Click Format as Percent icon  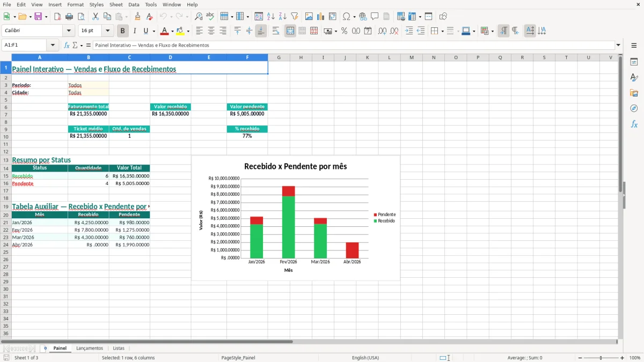[344, 31]
